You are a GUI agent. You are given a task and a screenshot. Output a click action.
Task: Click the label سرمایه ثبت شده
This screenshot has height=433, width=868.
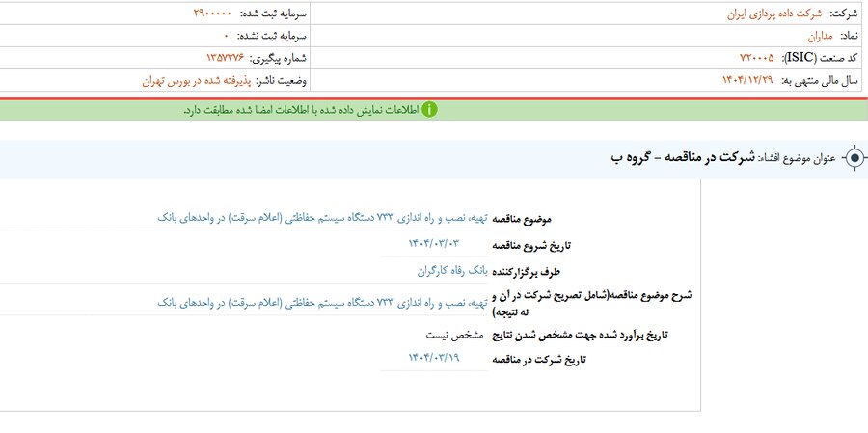(x=272, y=14)
